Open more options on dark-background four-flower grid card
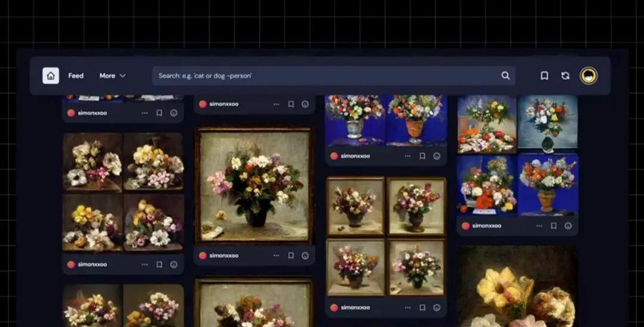The image size is (644, 327). [x=144, y=264]
